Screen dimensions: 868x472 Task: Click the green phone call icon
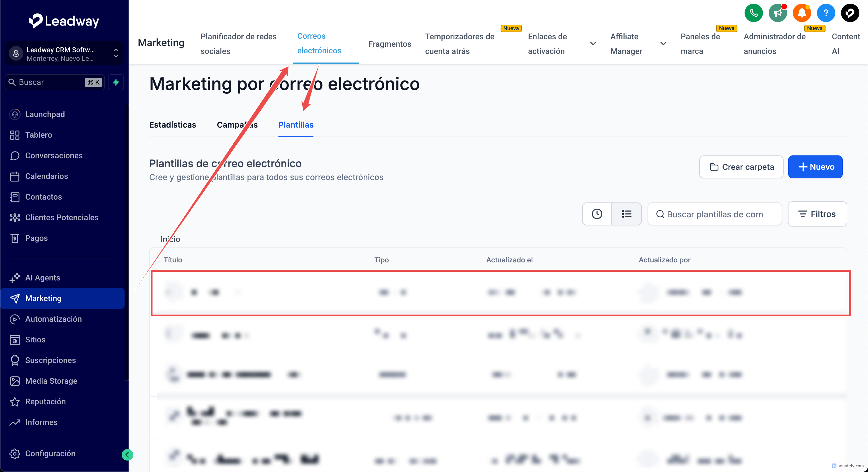[x=753, y=13]
